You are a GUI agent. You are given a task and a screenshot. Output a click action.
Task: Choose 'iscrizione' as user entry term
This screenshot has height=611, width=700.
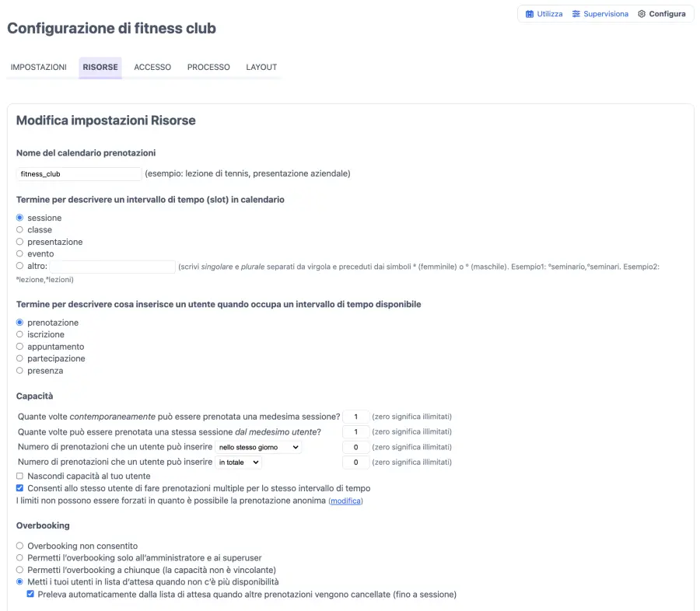point(20,334)
